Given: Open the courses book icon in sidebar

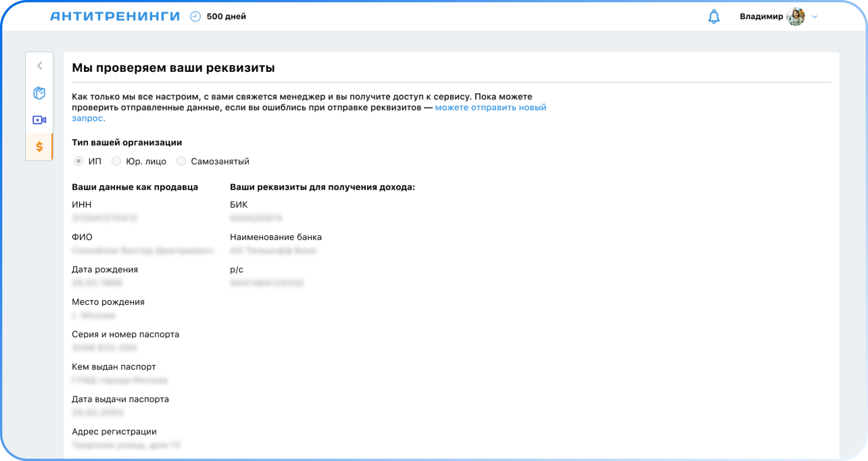Looking at the screenshot, I should (39, 93).
